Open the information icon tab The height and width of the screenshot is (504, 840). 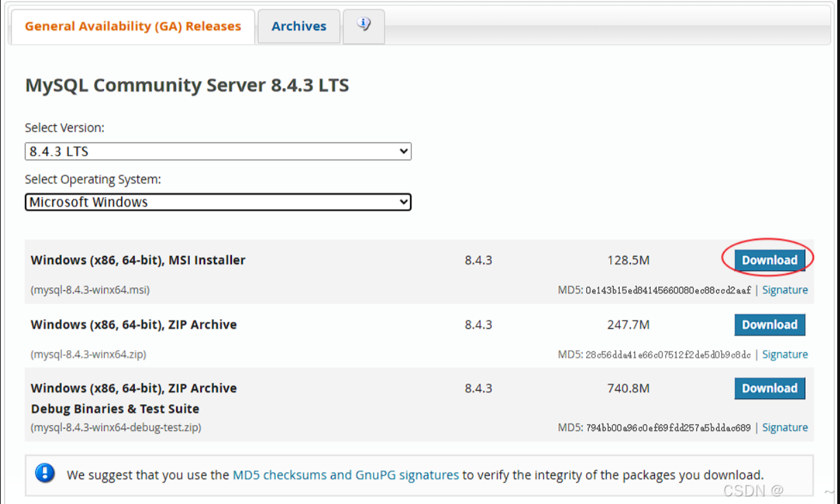coord(363,25)
